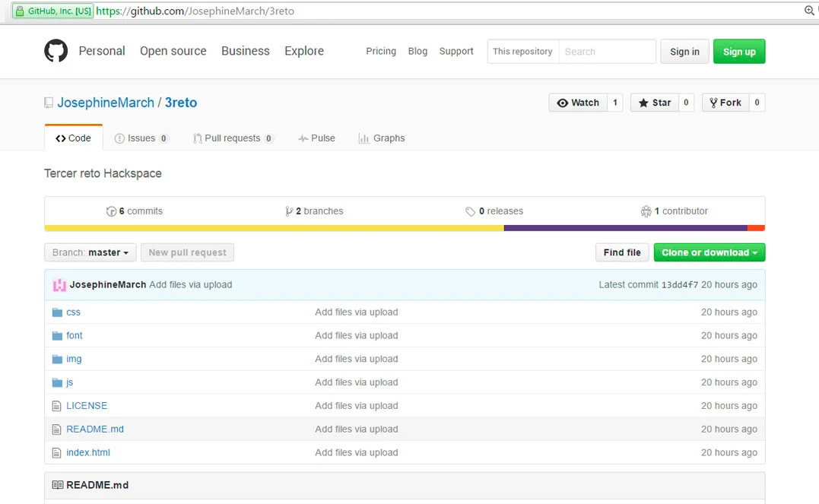
Task: Open the index.html file name
Action: pos(88,453)
